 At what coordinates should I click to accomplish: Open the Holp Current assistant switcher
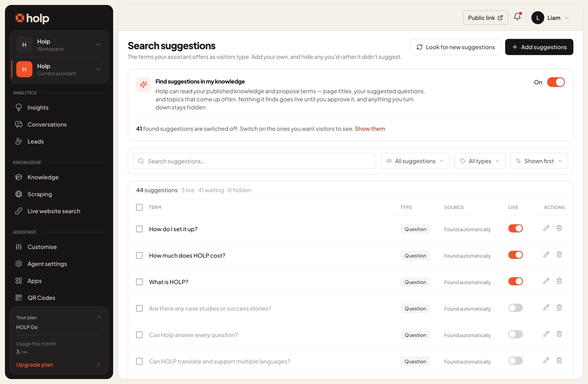click(59, 70)
